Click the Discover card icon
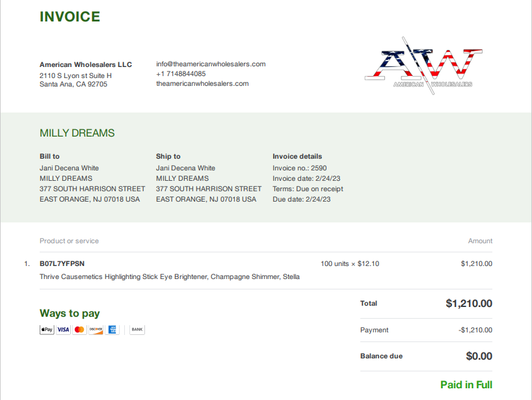 pos(96,330)
